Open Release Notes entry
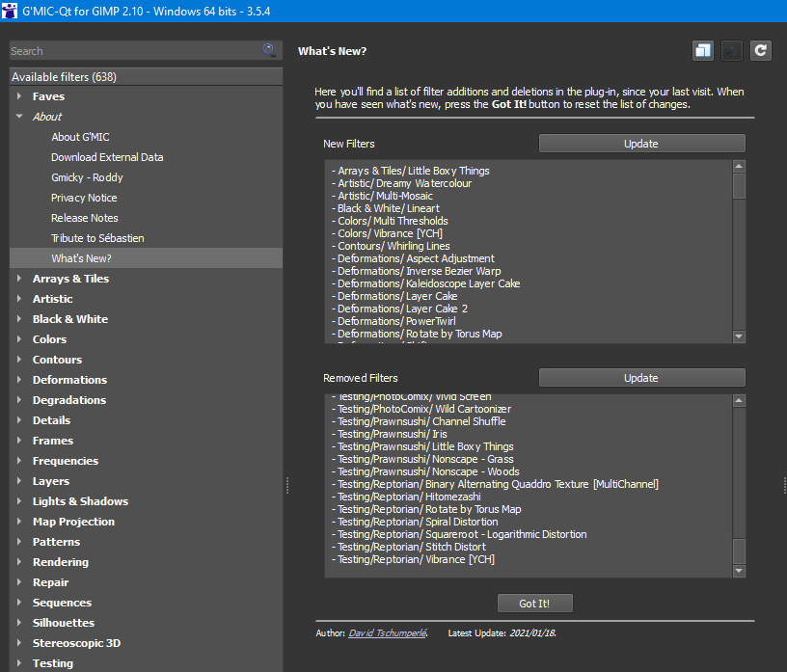787x672 pixels. (x=85, y=218)
